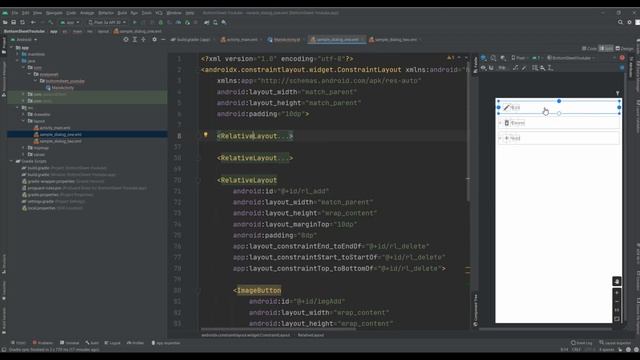The width and height of the screenshot is (640, 360).
Task: Switch editor to Split view mode
Action: (606, 49)
